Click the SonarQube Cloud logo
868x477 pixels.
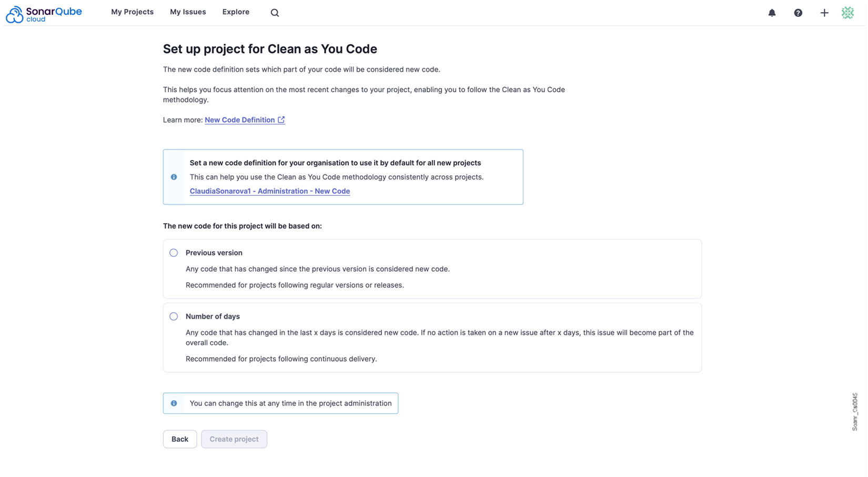pyautogui.click(x=44, y=13)
